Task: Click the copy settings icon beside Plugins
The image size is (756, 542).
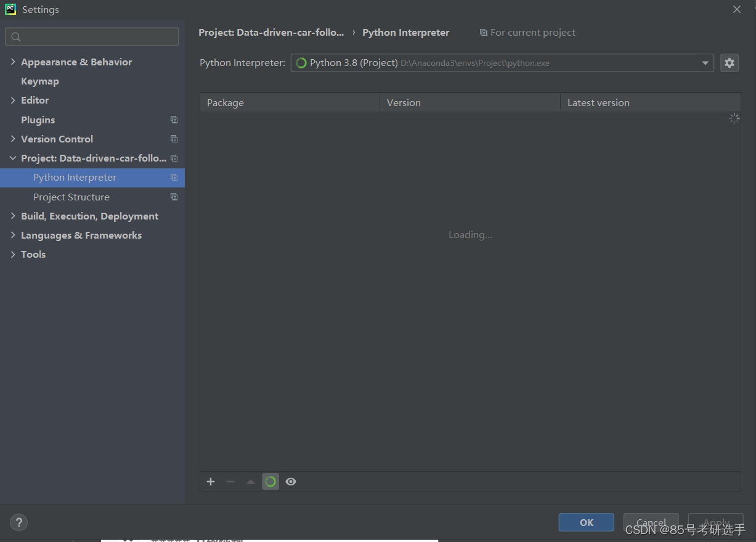Action: (x=174, y=120)
